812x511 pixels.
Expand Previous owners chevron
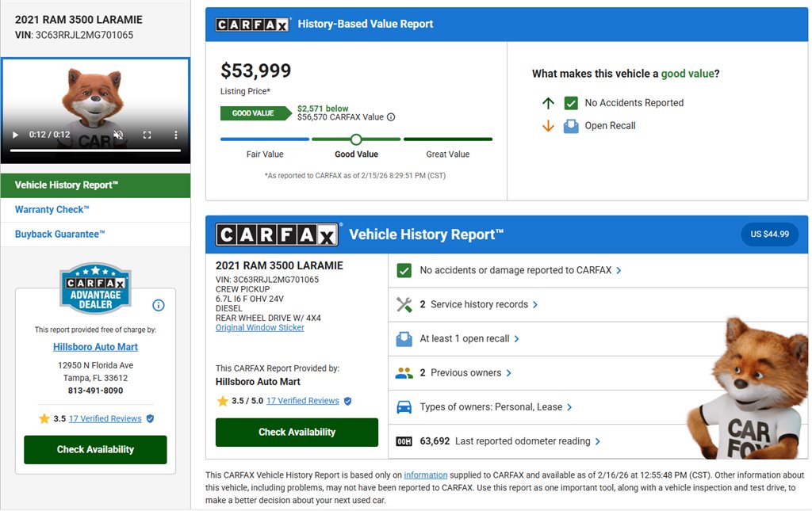pyautogui.click(x=508, y=373)
